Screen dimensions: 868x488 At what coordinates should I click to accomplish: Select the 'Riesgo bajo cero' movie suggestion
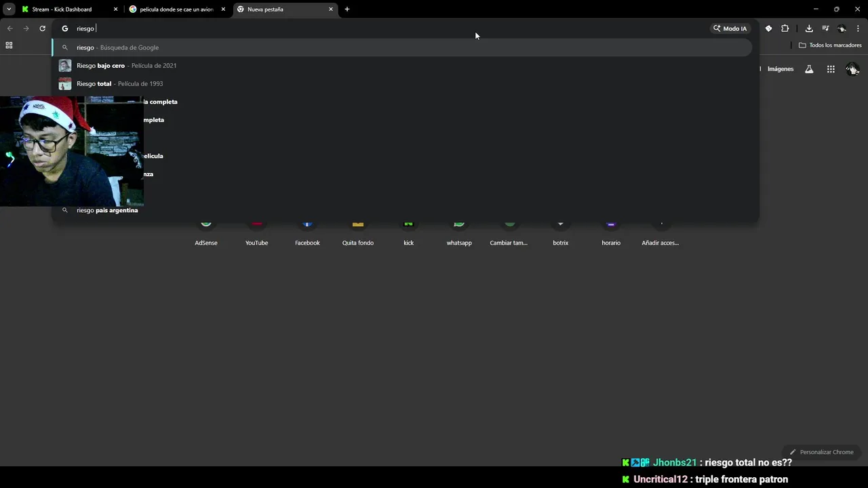coord(402,66)
